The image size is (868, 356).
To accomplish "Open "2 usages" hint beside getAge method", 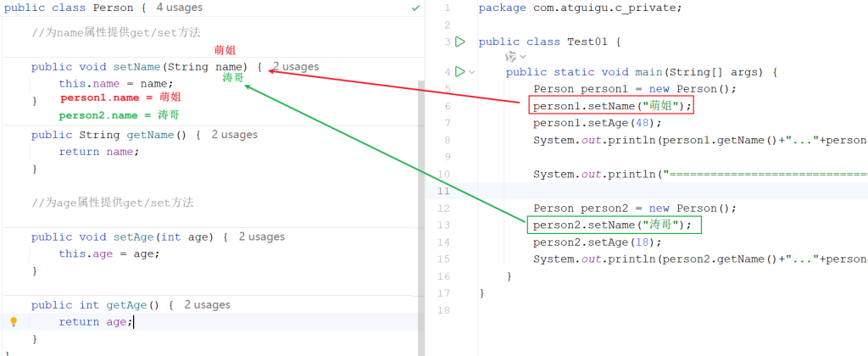I will tap(208, 304).
